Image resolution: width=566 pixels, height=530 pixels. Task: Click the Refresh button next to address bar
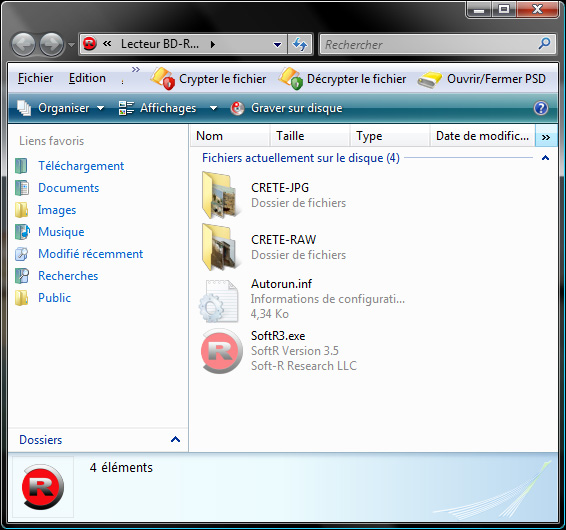(x=300, y=44)
